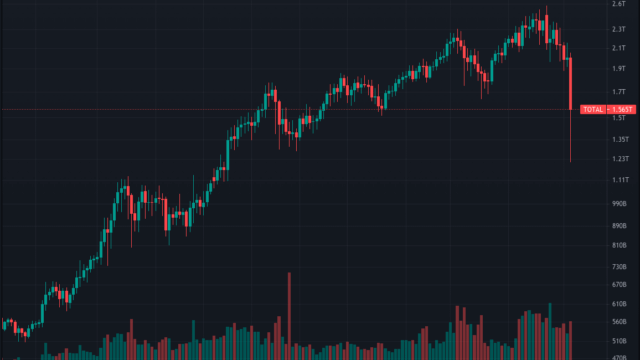Click the tallest green volume bar near chart end
The image size is (640, 360).
(550, 331)
